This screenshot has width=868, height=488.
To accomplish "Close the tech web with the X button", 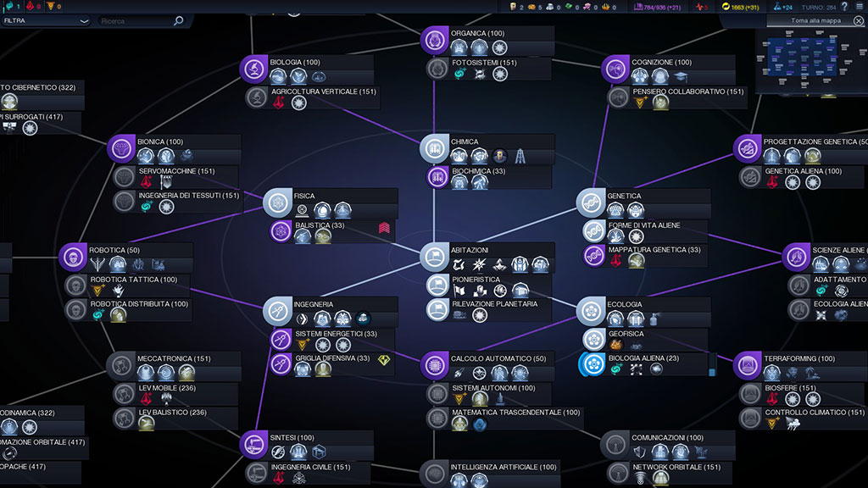I will coord(858,21).
